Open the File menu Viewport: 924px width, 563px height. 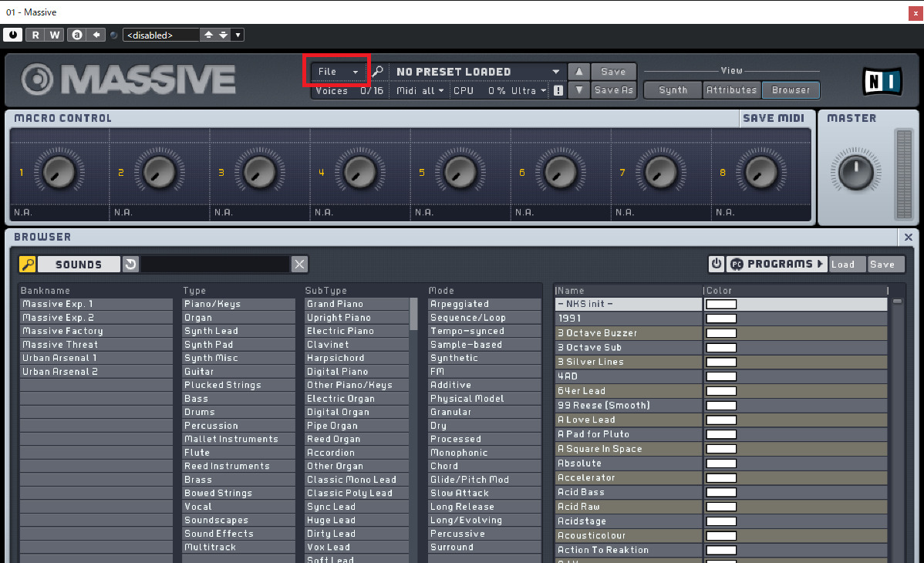338,71
